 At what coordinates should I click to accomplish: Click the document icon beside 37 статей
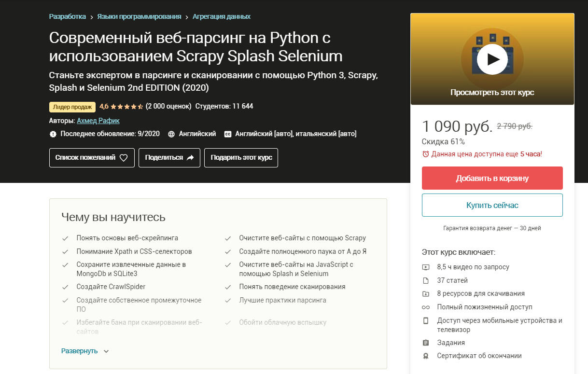[425, 280]
